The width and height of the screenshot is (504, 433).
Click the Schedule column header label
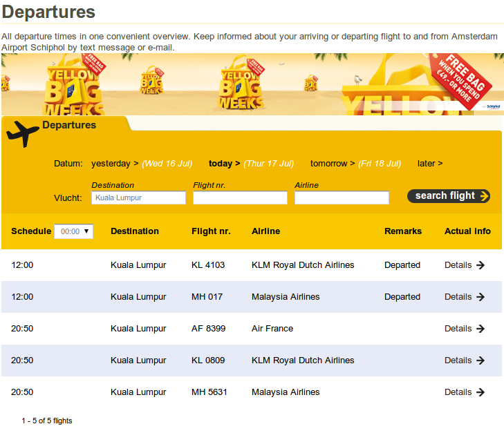pos(31,231)
